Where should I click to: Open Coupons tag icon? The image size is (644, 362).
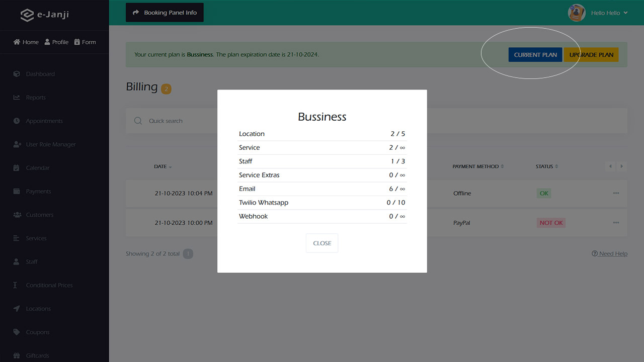[x=17, y=332]
